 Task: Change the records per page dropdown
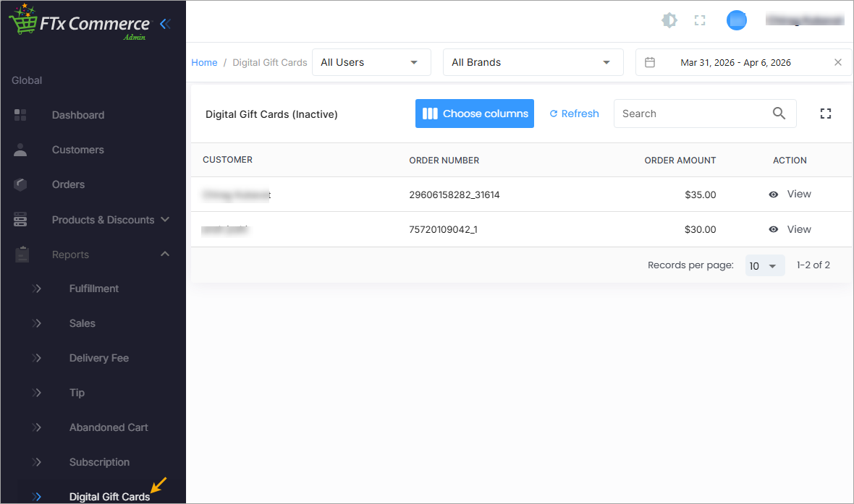pyautogui.click(x=764, y=266)
